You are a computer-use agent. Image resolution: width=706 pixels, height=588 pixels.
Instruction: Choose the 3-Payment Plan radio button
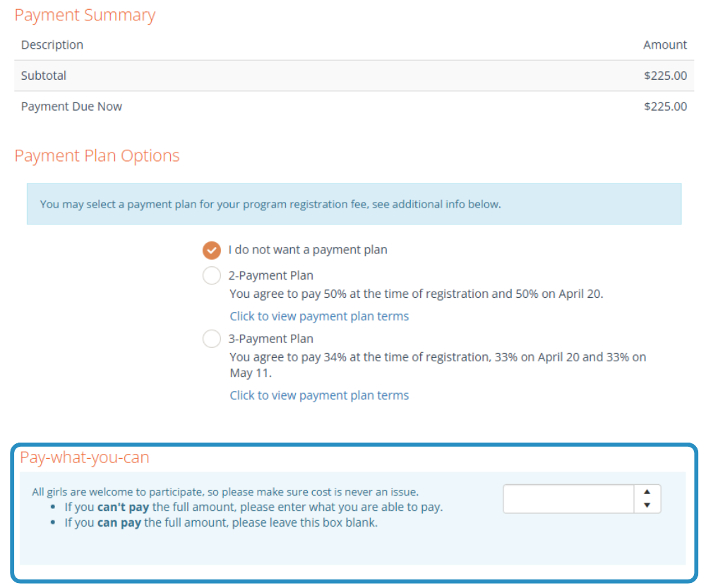click(211, 339)
